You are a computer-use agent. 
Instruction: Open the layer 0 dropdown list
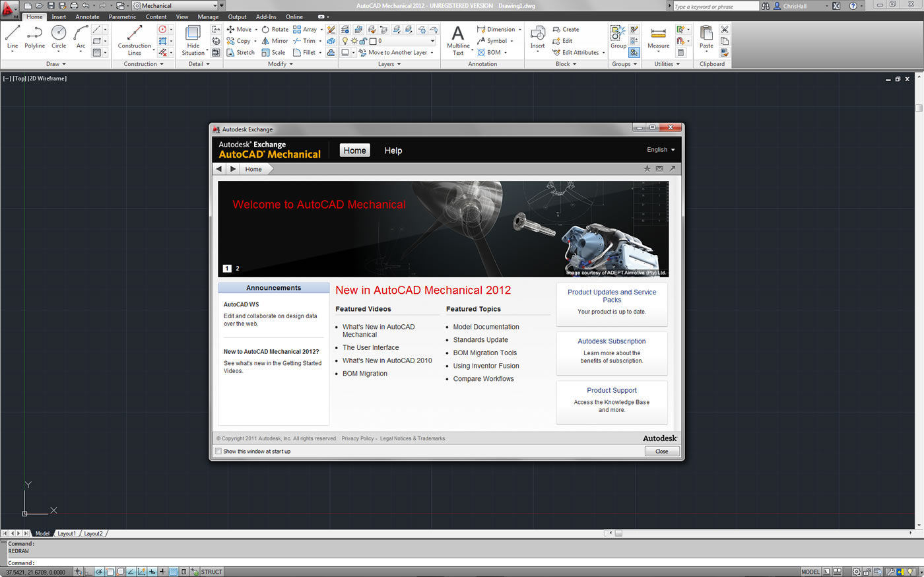click(433, 41)
